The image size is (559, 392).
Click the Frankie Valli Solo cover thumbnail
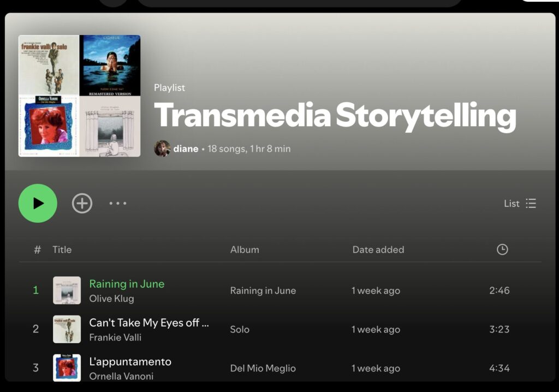[67, 329]
